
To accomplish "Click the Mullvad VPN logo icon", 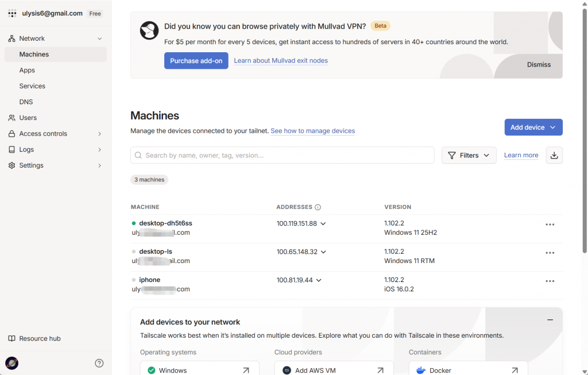I will 149,30.
